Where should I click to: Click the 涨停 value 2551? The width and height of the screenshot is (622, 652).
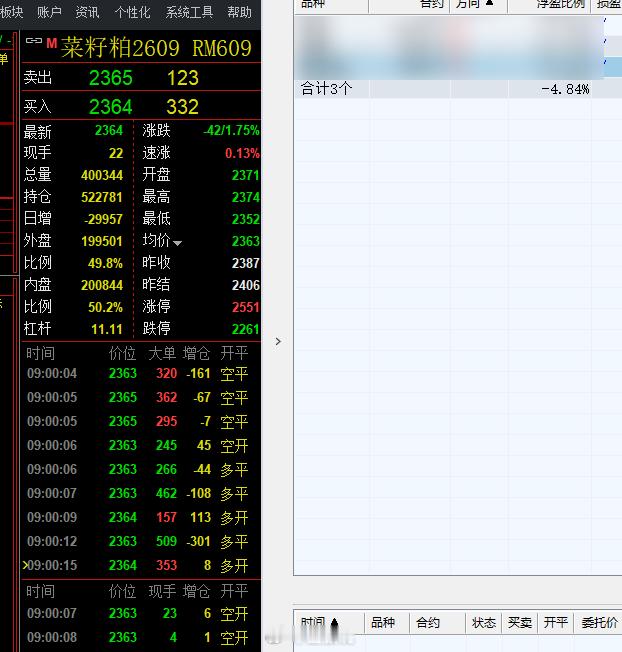point(246,307)
